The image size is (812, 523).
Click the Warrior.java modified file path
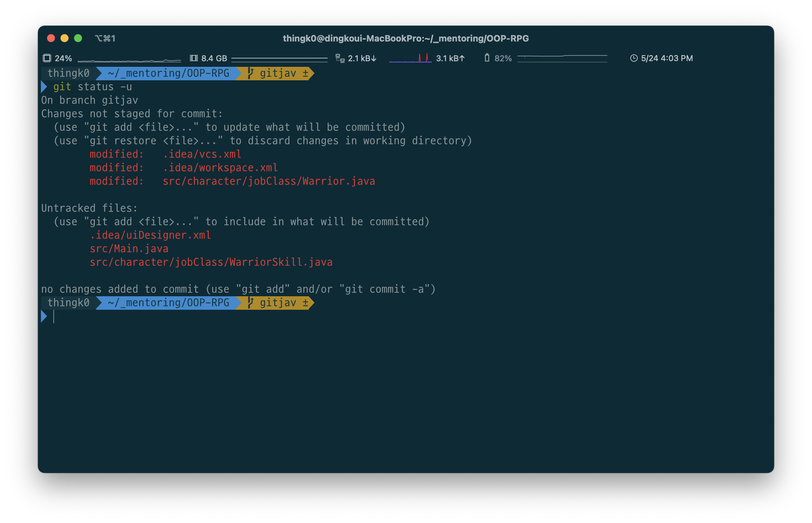269,181
